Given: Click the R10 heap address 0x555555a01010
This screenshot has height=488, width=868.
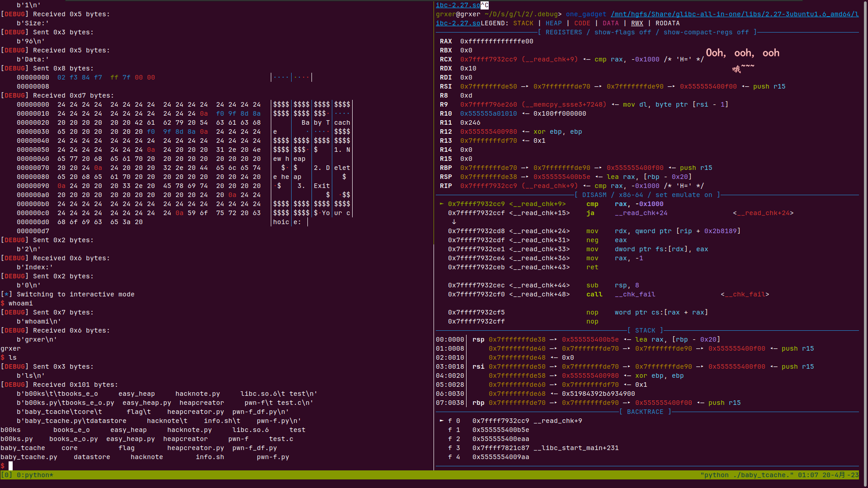Looking at the screenshot, I should pos(489,113).
